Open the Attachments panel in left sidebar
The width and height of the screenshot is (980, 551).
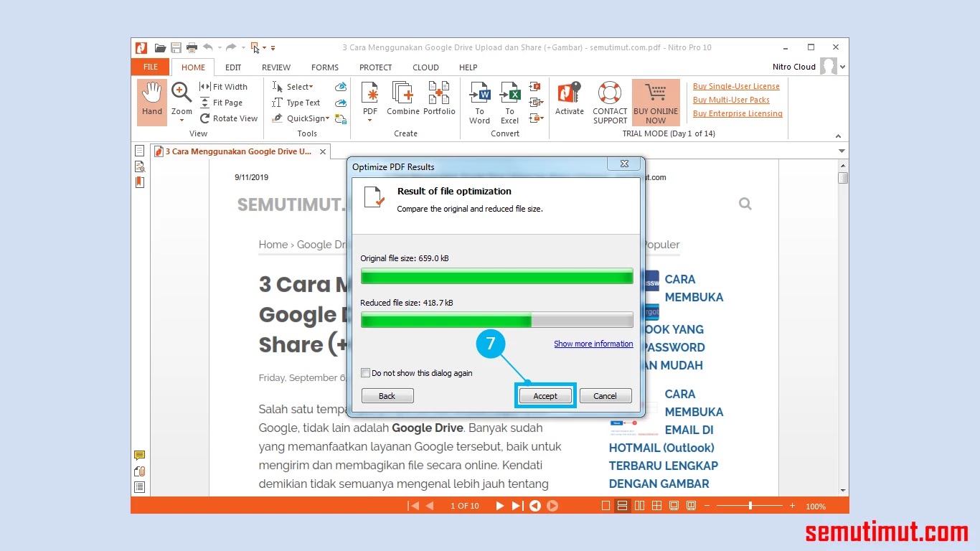point(140,471)
